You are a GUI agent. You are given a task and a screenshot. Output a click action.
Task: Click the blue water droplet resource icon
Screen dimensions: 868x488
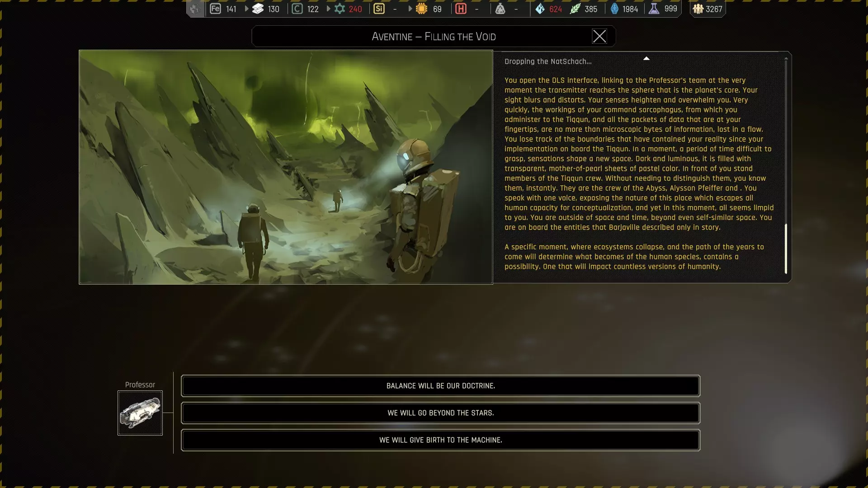(540, 9)
